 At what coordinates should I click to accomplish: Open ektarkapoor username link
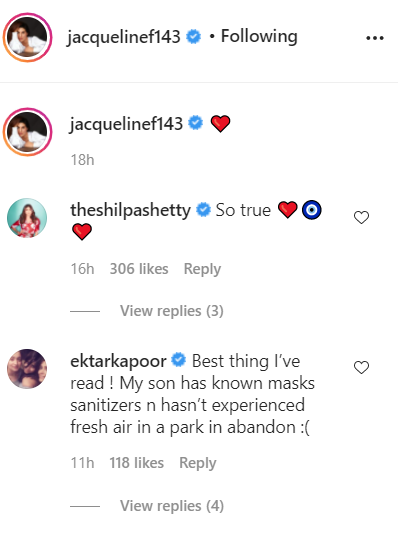tap(118, 361)
